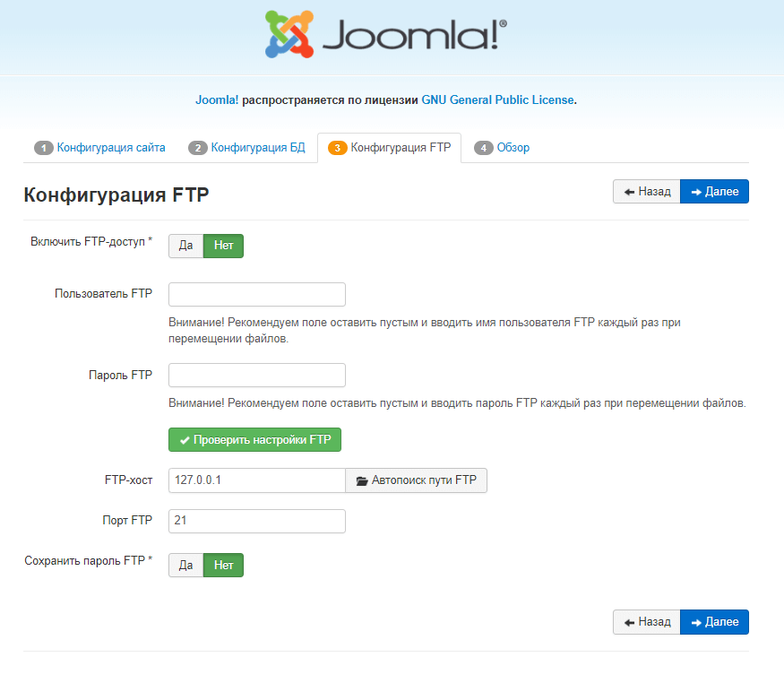Click the Порт FTP label
784x683 pixels.
[127, 521]
